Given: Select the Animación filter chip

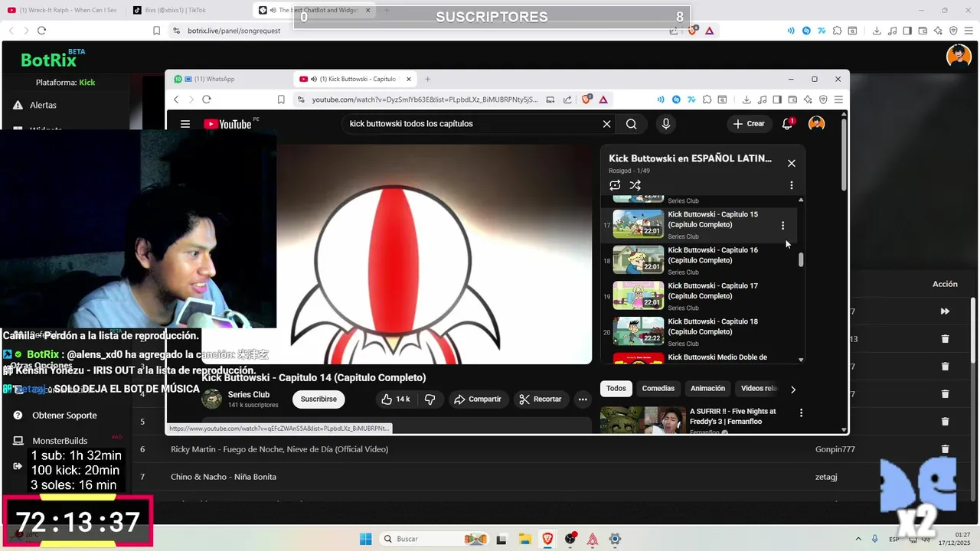Looking at the screenshot, I should tap(708, 389).
